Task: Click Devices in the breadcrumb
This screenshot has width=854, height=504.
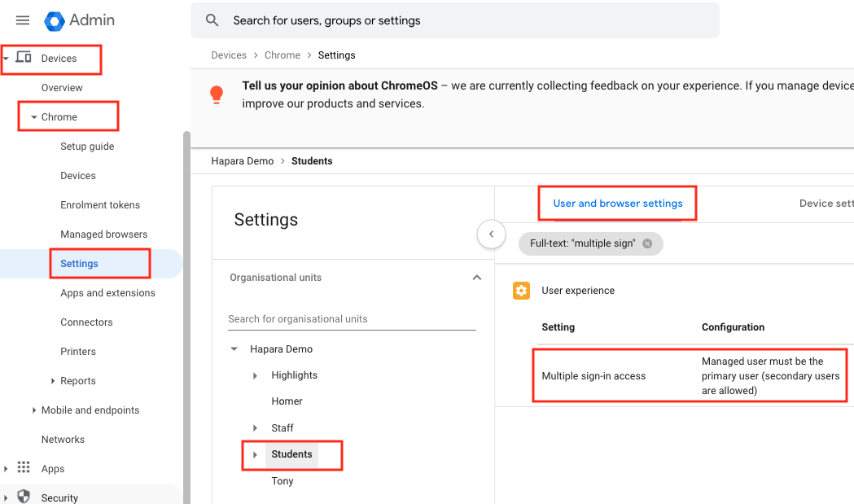Action: [x=229, y=55]
